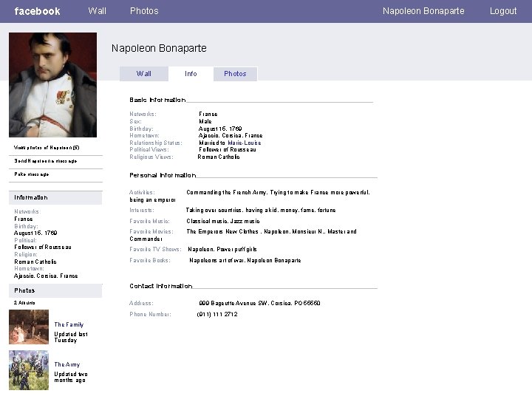The image size is (532, 399).
Task: Click the Favorite Books value
Action: click(245, 261)
